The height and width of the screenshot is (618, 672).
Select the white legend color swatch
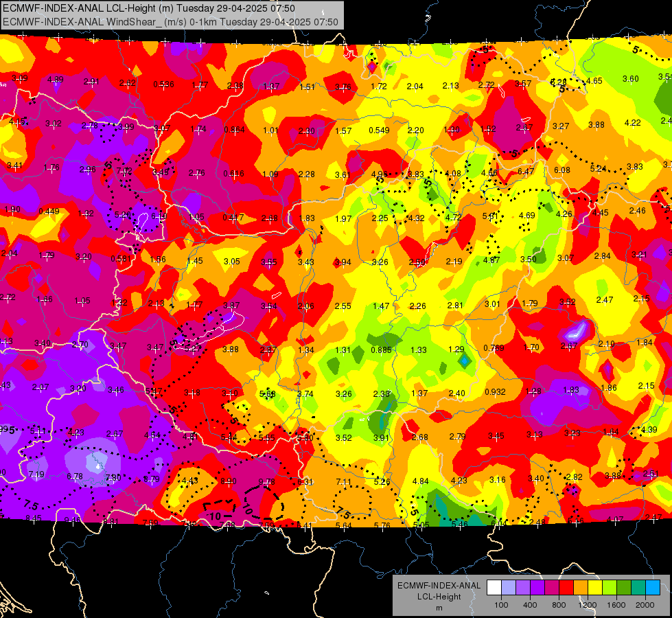click(494, 588)
